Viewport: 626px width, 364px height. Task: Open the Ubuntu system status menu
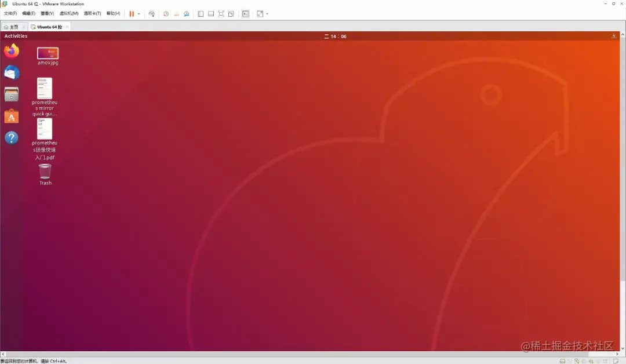click(614, 37)
